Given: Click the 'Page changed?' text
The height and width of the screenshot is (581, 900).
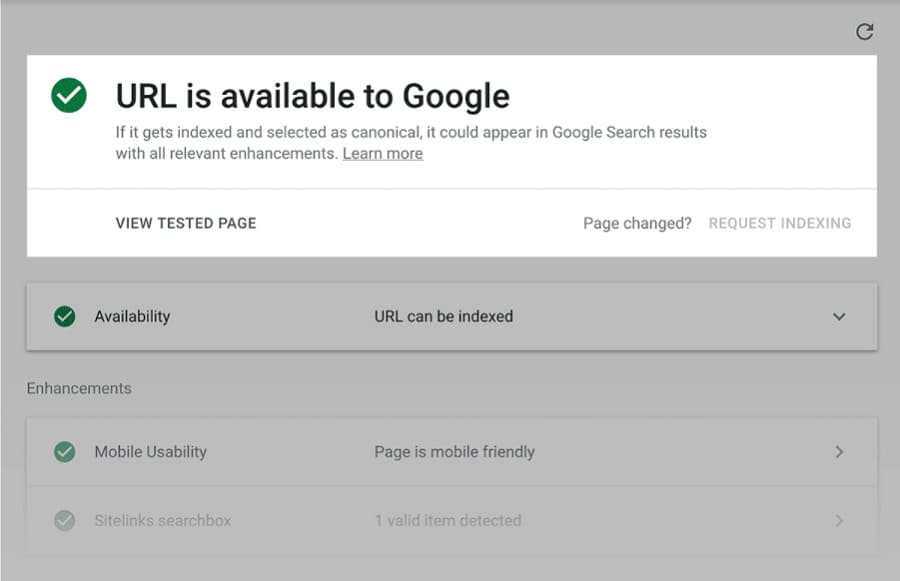Looking at the screenshot, I should 637,223.
